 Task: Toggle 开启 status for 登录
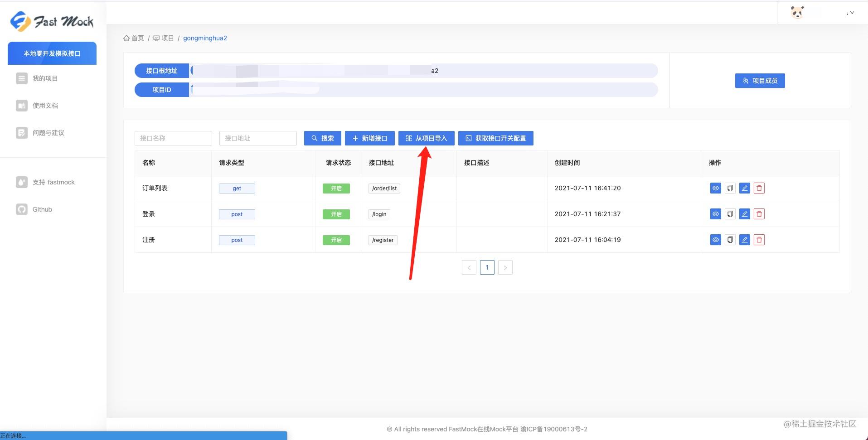pyautogui.click(x=336, y=214)
